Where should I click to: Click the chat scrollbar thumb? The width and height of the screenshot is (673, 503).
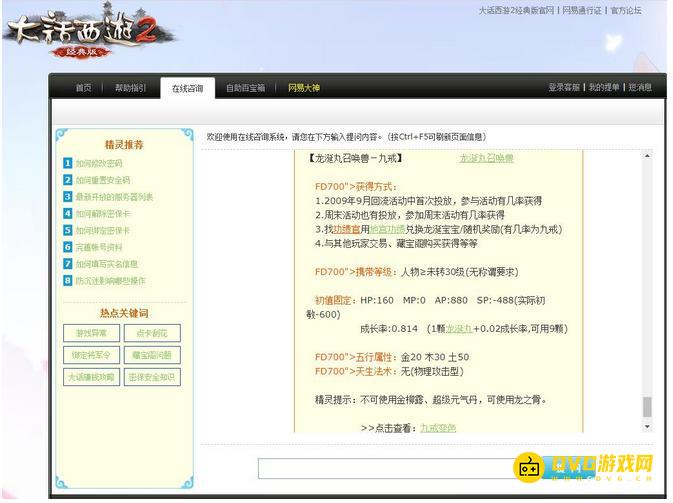647,406
